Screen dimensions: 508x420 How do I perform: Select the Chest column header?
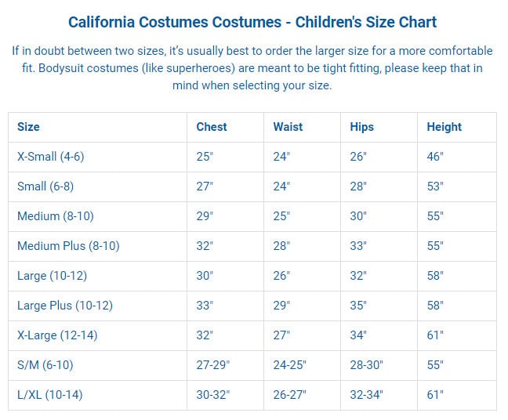click(x=212, y=127)
